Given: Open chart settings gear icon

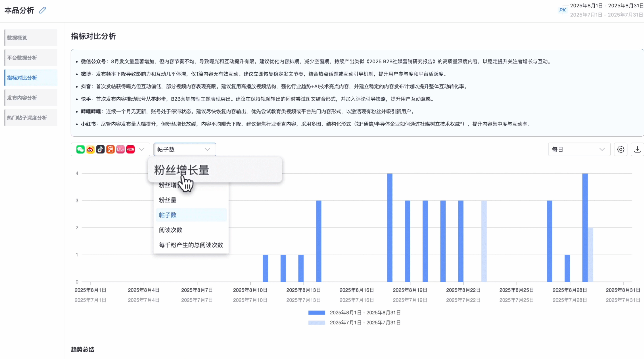Looking at the screenshot, I should click(x=621, y=149).
